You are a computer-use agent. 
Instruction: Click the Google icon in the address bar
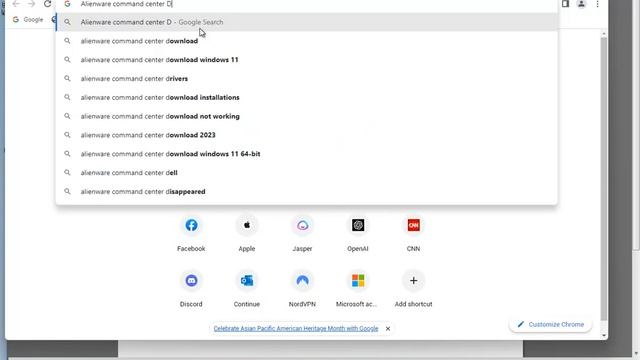pos(67,4)
